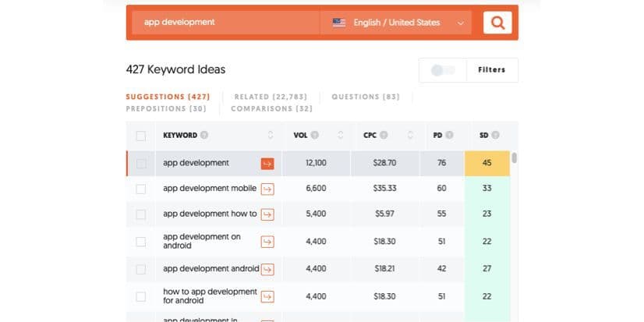Open the Comparisons (32) tab
This screenshot has width=644, height=322.
coord(271,109)
